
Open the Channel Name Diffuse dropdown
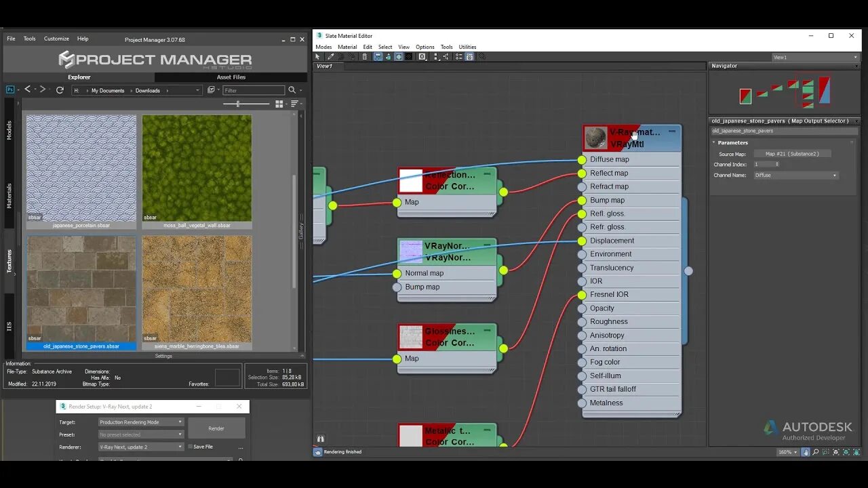point(795,175)
